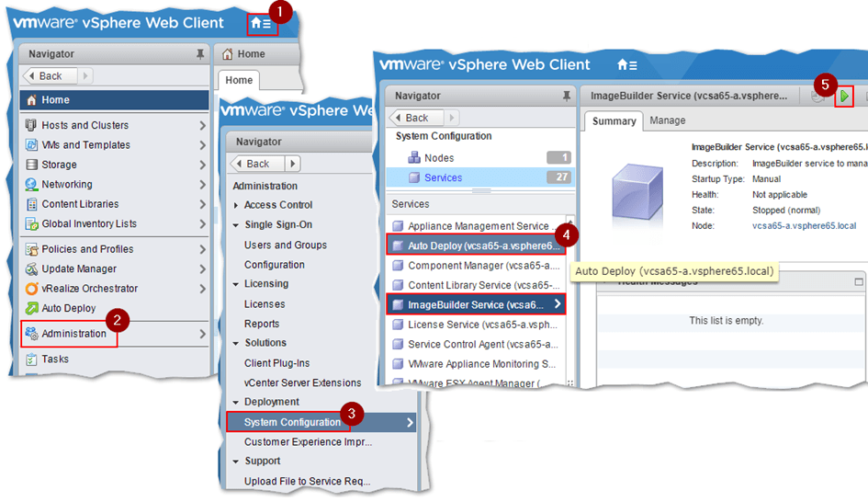868x502 pixels.
Task: Click the Content Libraries icon
Action: tap(31, 204)
